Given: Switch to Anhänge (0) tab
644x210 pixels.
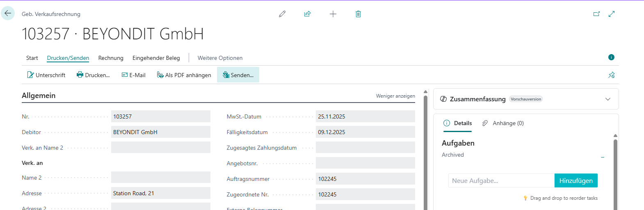Looking at the screenshot, I should 503,123.
